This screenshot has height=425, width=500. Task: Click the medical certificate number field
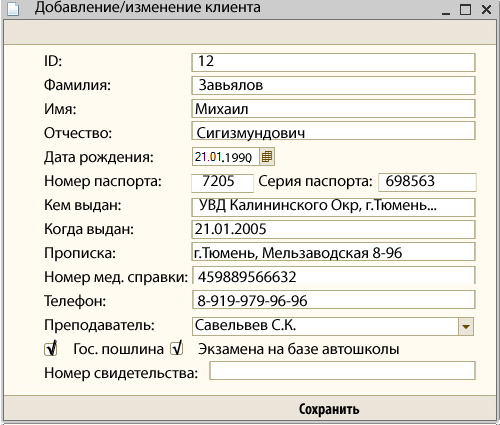click(x=333, y=275)
